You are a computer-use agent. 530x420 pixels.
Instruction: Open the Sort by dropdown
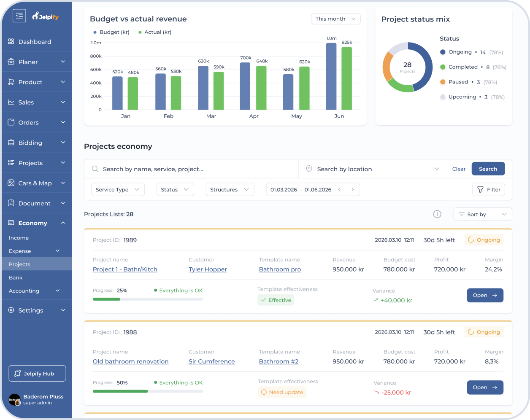[x=483, y=214]
